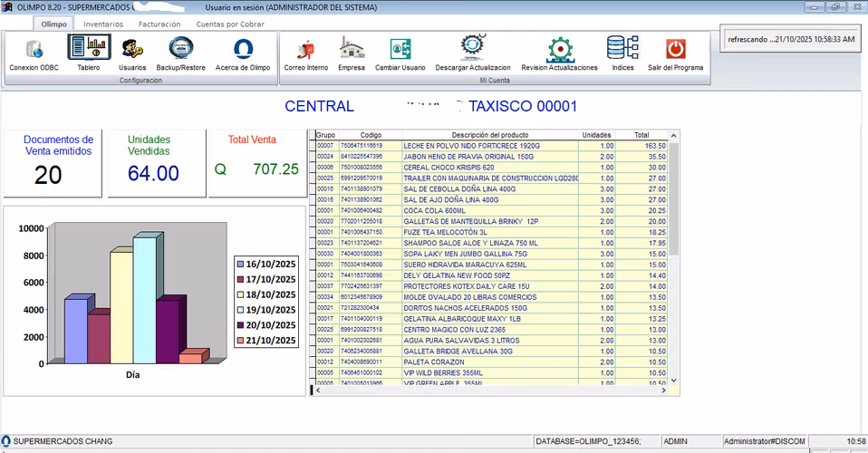Select row COCA COLA 600ML
Image resolution: width=868 pixels, height=453 pixels.
490,210
